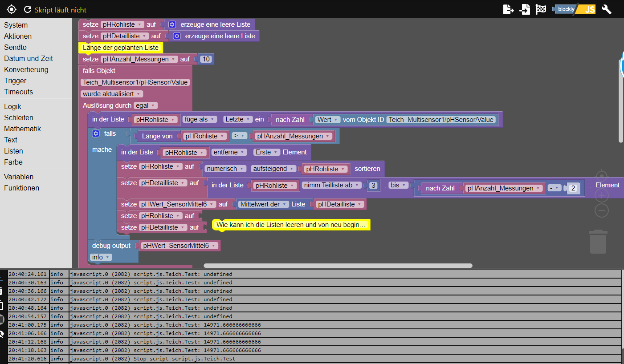Screen dimensions: 624x364
Task: Open the pHWert_SensorMittel6 variable dropdown in the setze block
Action: coord(178,204)
